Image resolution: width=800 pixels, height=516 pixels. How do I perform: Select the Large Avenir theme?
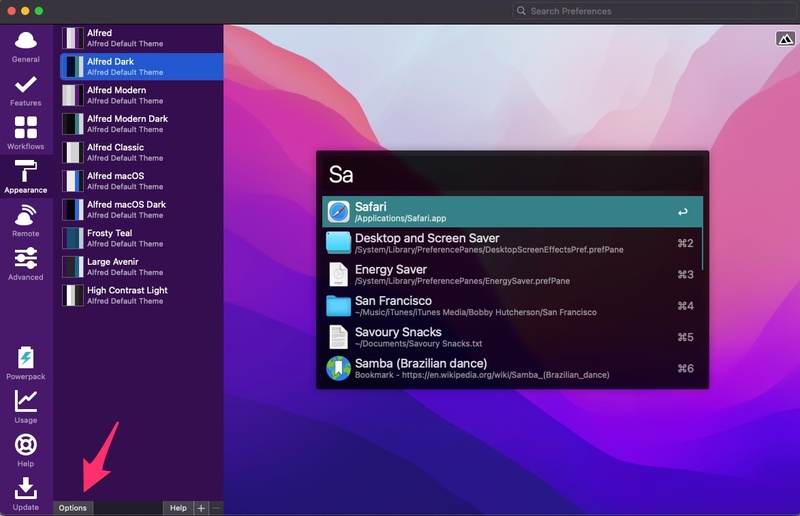[142, 267]
